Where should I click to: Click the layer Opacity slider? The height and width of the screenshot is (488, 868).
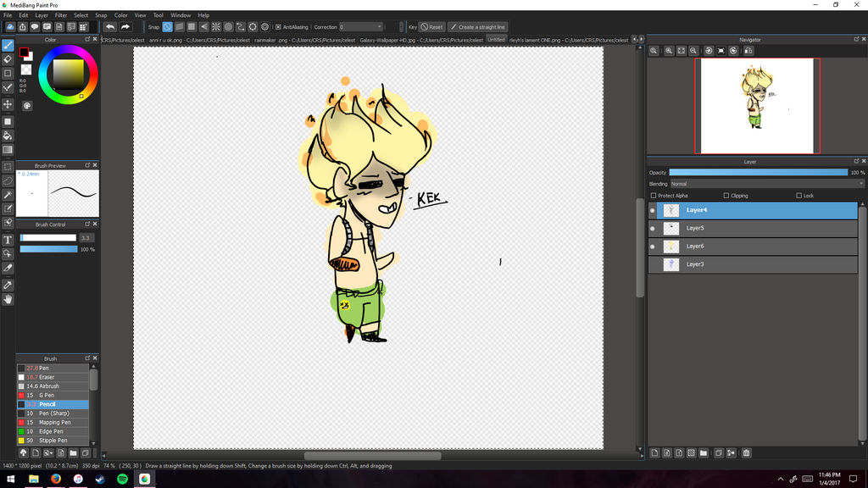[759, 173]
